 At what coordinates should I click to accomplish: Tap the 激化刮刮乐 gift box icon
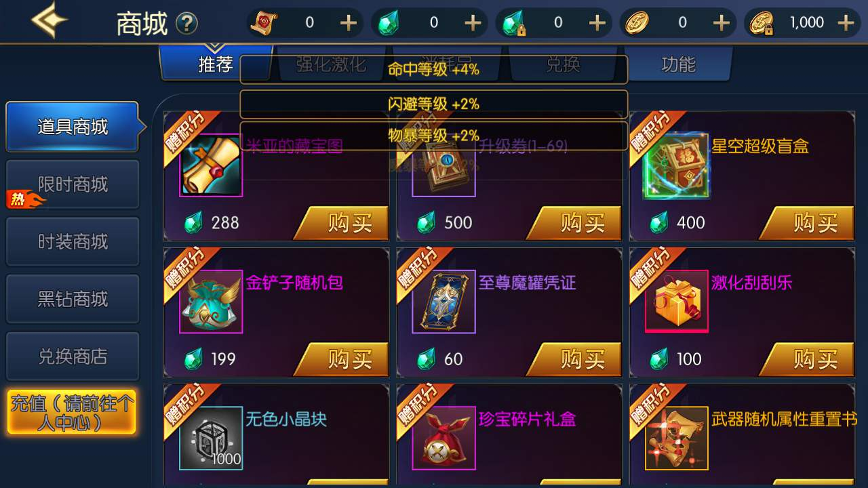[677, 302]
